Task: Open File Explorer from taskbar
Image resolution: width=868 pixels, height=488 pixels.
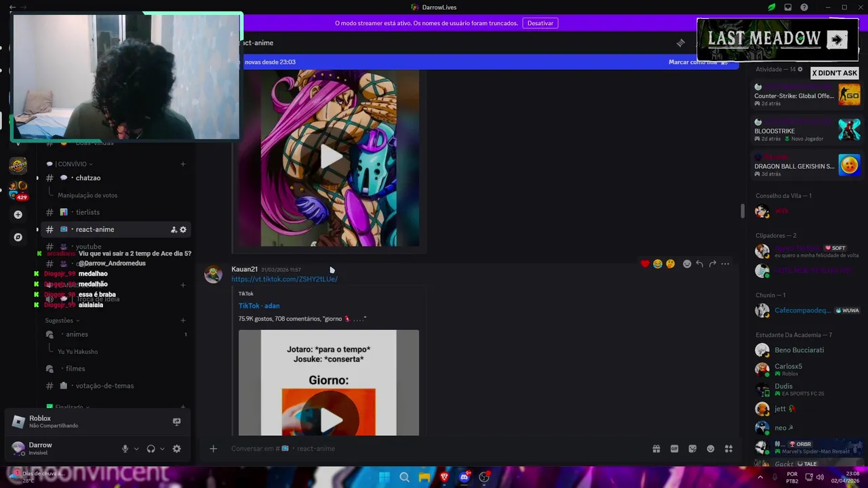Action: point(424,477)
